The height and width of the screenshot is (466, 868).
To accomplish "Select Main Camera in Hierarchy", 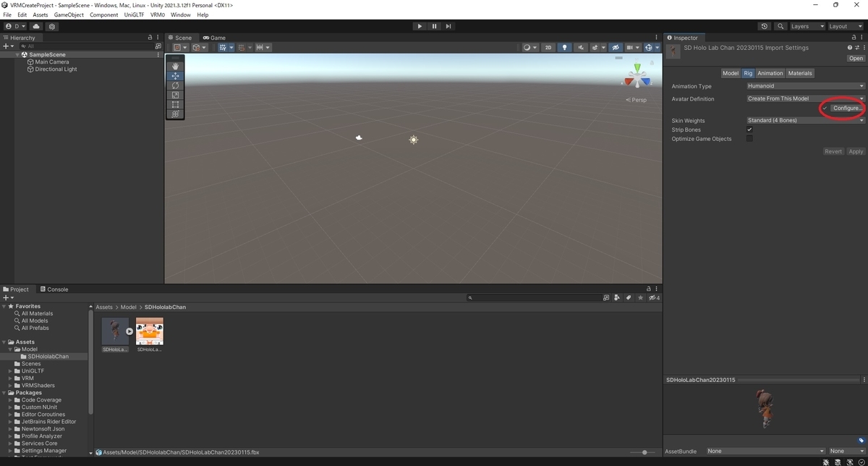I will 52,62.
